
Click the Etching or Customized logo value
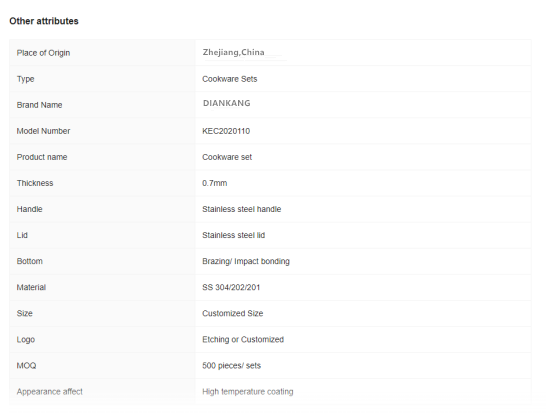(243, 340)
